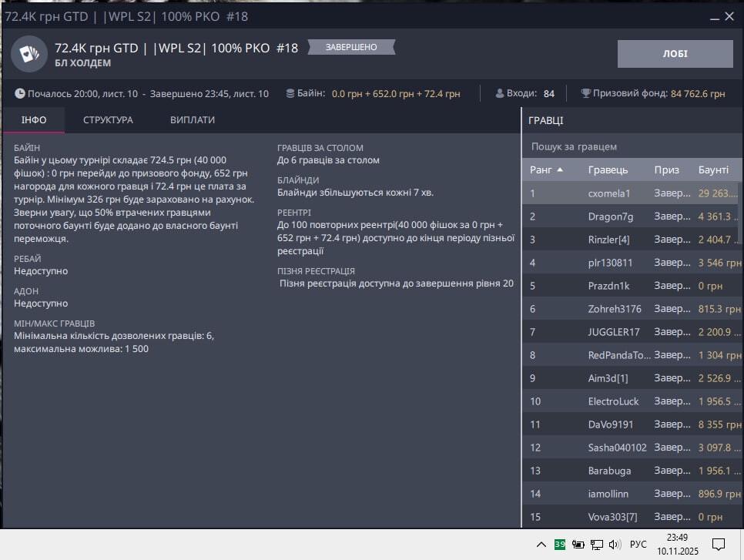Click the Баунті column header
The image size is (744, 560).
pyautogui.click(x=713, y=169)
